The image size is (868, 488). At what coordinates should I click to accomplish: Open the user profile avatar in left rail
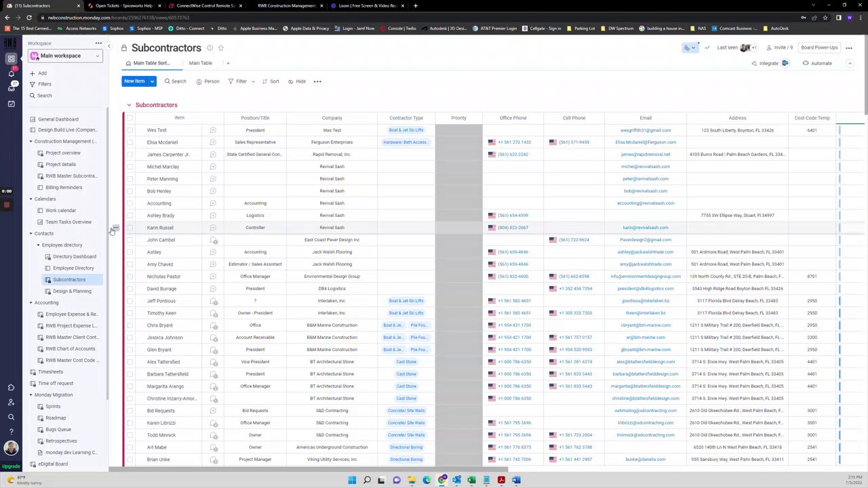(x=11, y=449)
